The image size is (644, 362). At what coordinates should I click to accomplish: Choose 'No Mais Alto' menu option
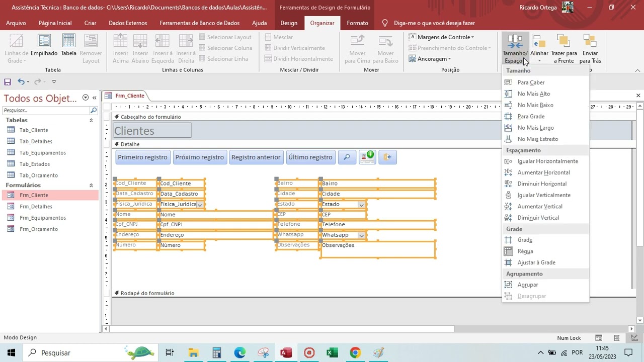(545, 94)
